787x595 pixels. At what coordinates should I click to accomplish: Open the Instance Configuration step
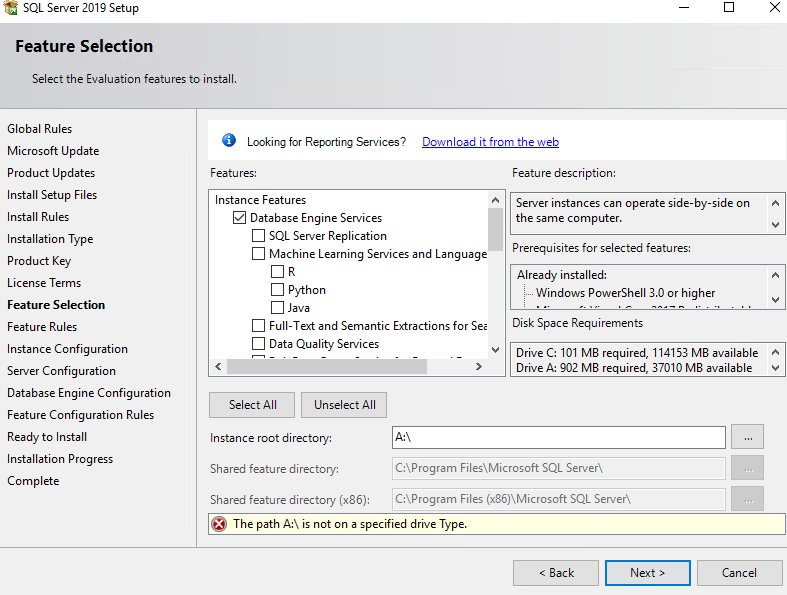[67, 349]
